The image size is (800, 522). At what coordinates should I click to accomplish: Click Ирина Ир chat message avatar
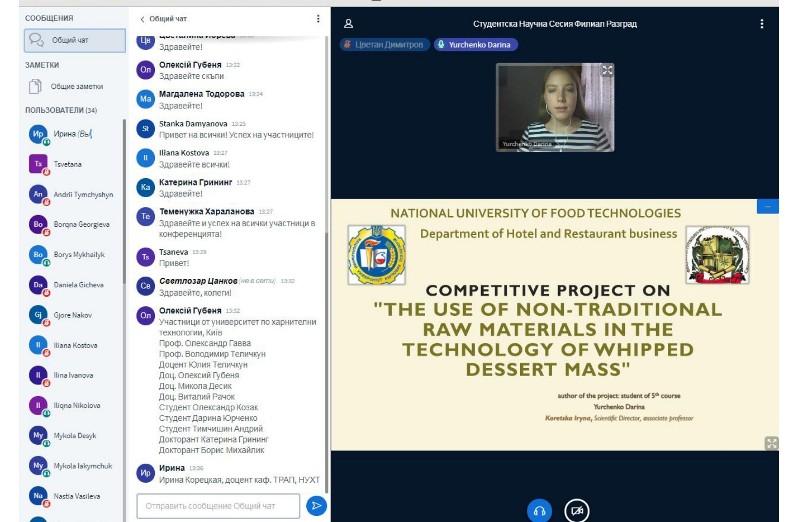[145, 473]
